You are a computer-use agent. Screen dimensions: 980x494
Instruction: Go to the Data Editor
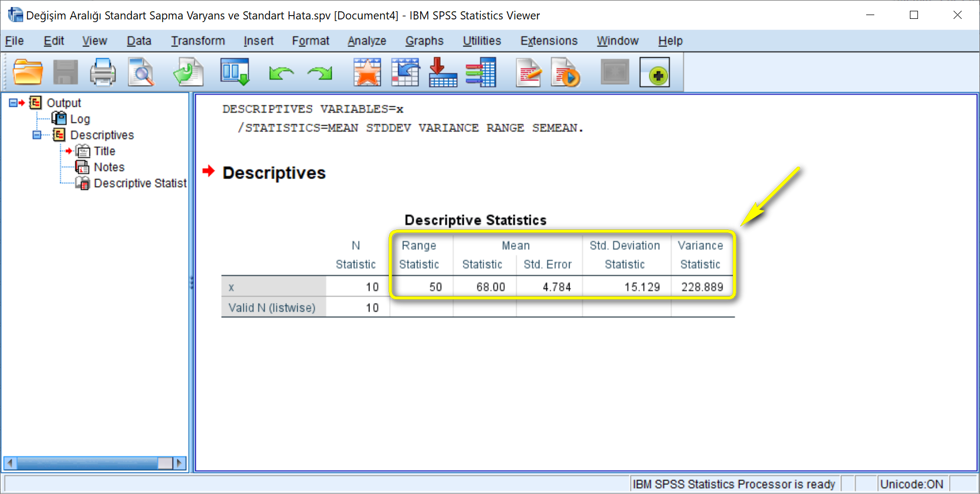point(235,72)
